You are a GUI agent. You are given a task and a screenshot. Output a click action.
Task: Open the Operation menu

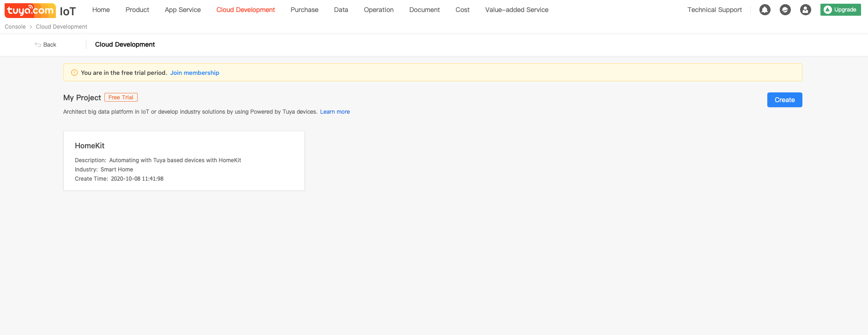tap(379, 10)
